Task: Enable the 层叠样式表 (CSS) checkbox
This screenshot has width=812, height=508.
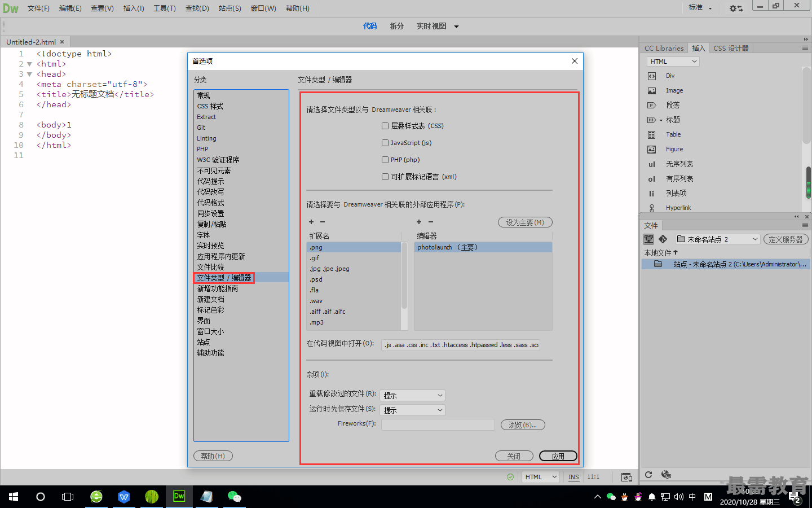Action: (385, 126)
